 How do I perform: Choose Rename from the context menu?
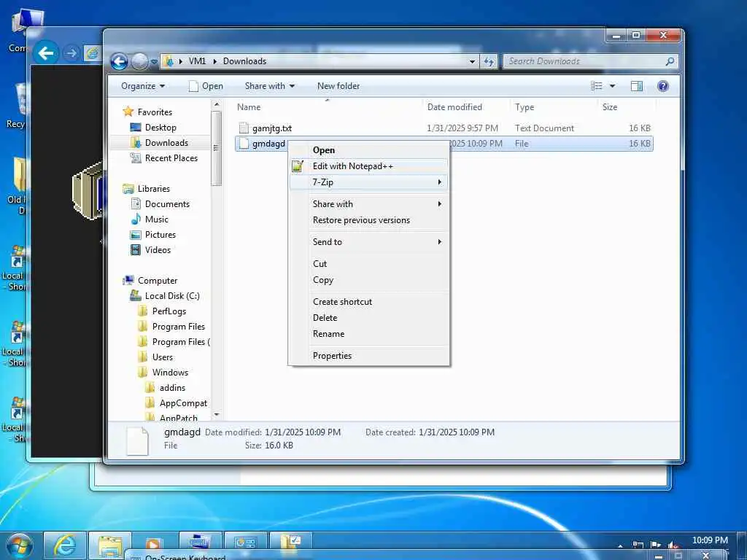(328, 334)
